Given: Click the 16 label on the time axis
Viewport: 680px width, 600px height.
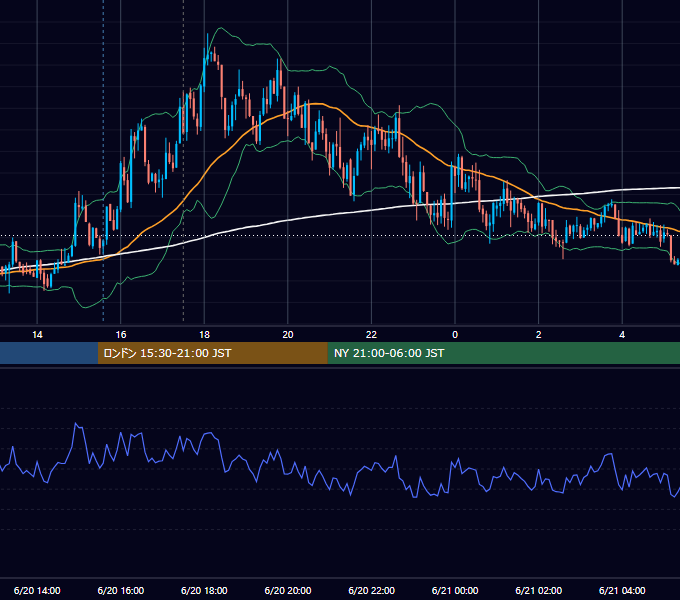Looking at the screenshot, I should pos(121,335).
